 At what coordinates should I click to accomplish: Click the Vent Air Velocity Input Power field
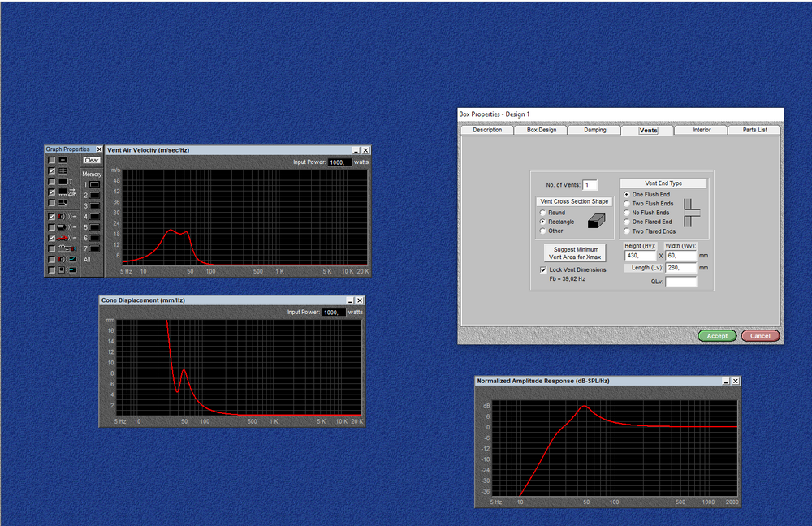tap(339, 162)
